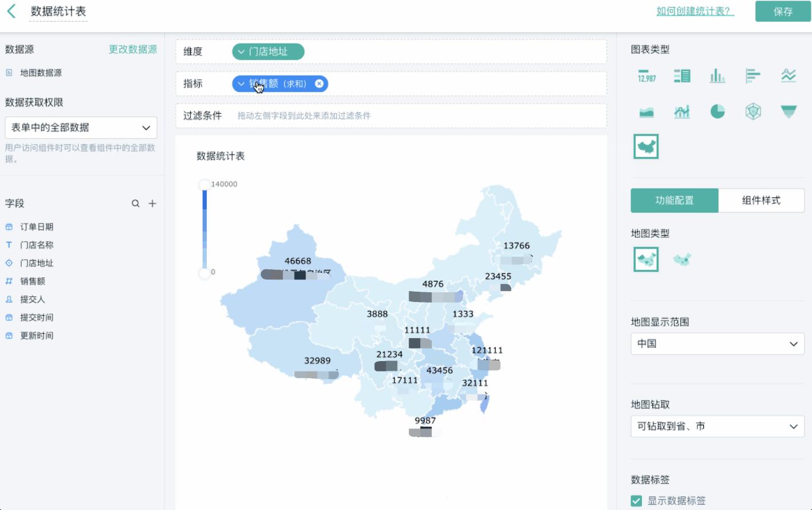The image size is (812, 510).
Task: Open the field search icon
Action: (136, 203)
